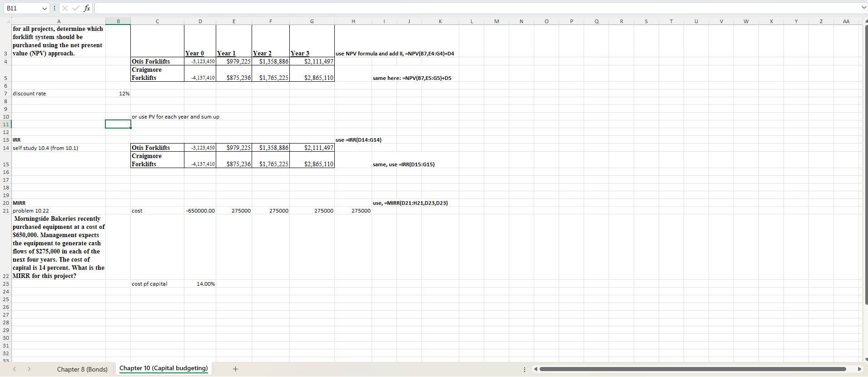Image resolution: width=868 pixels, height=377 pixels.
Task: Select the 275000 cell in column H
Action: [x=353, y=211]
